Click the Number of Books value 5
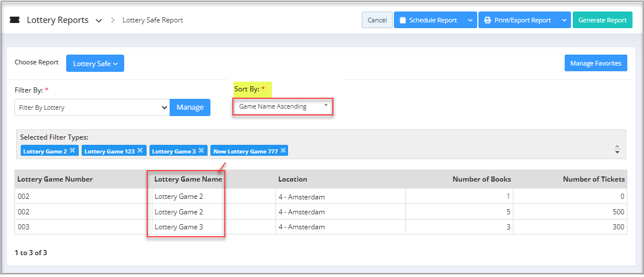Image resolution: width=644 pixels, height=277 pixels. (508, 212)
